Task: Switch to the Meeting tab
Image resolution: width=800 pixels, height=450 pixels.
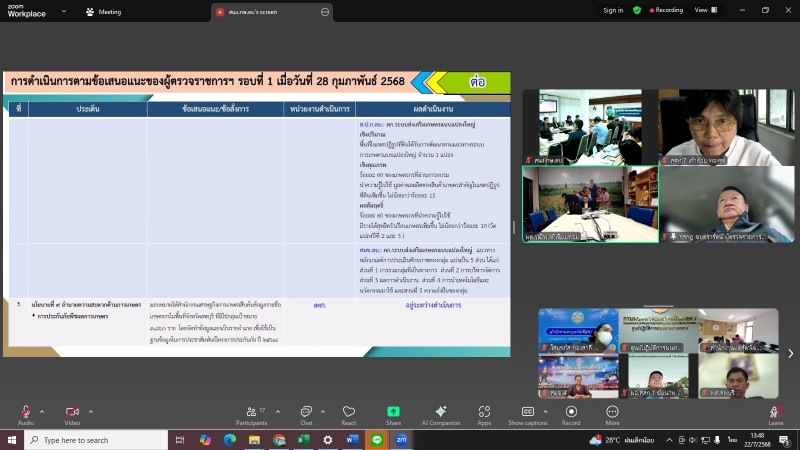Action: 104,11
